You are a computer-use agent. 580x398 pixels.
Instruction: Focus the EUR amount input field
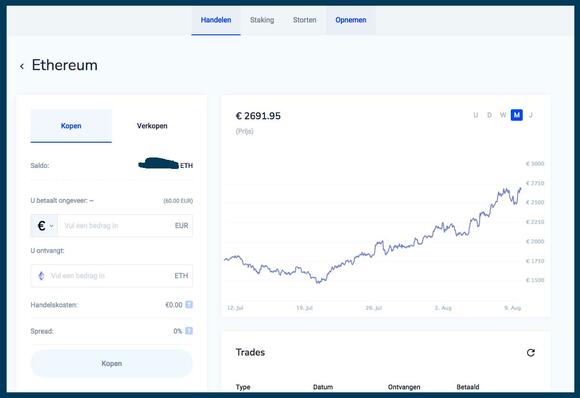pyautogui.click(x=125, y=226)
